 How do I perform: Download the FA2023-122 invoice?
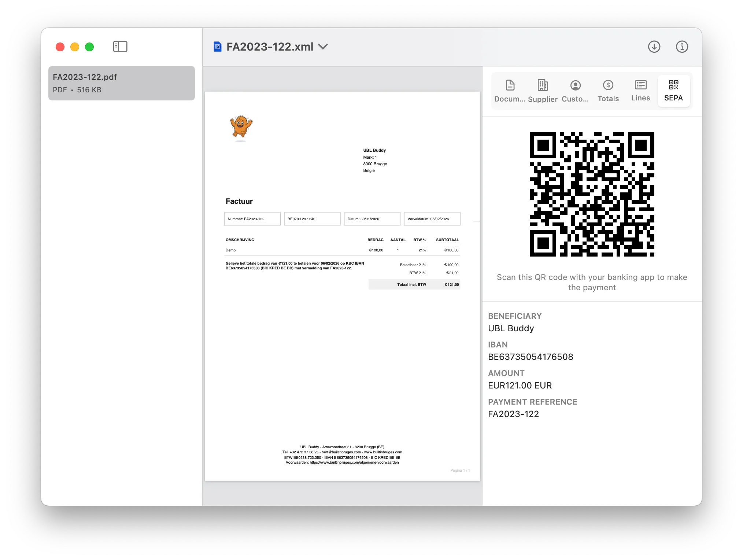tap(654, 47)
